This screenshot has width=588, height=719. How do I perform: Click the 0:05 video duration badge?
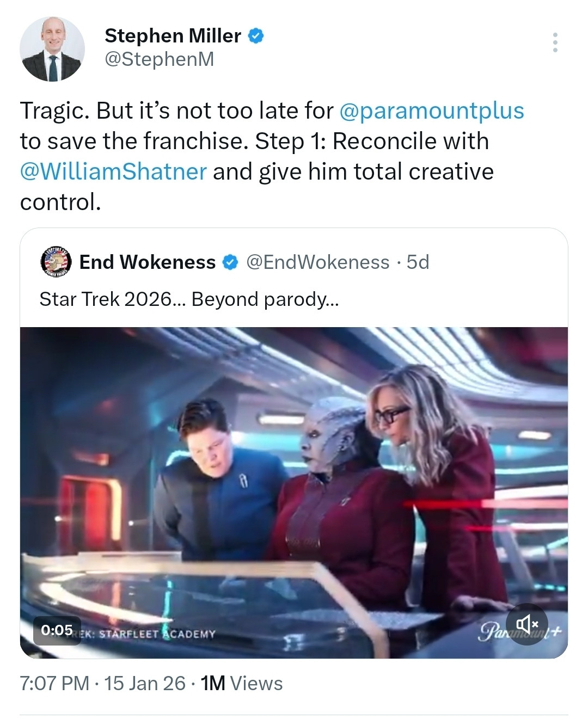(x=57, y=630)
